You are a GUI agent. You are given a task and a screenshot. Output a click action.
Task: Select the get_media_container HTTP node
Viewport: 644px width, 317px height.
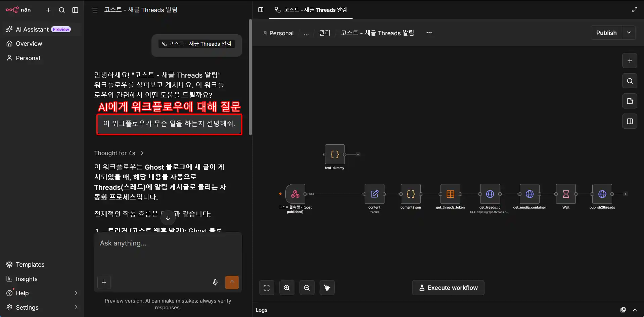coord(530,194)
